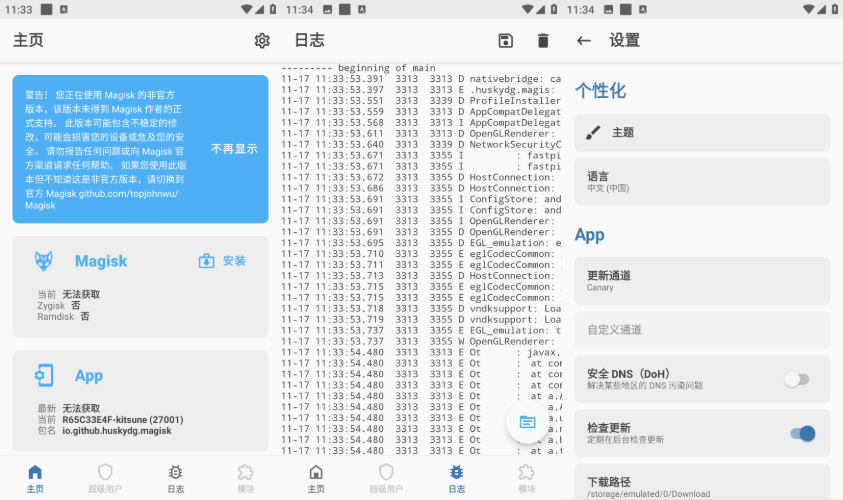This screenshot has width=843, height=500.
Task: Click the nativebridge log entry
Action: pyautogui.click(x=421, y=79)
